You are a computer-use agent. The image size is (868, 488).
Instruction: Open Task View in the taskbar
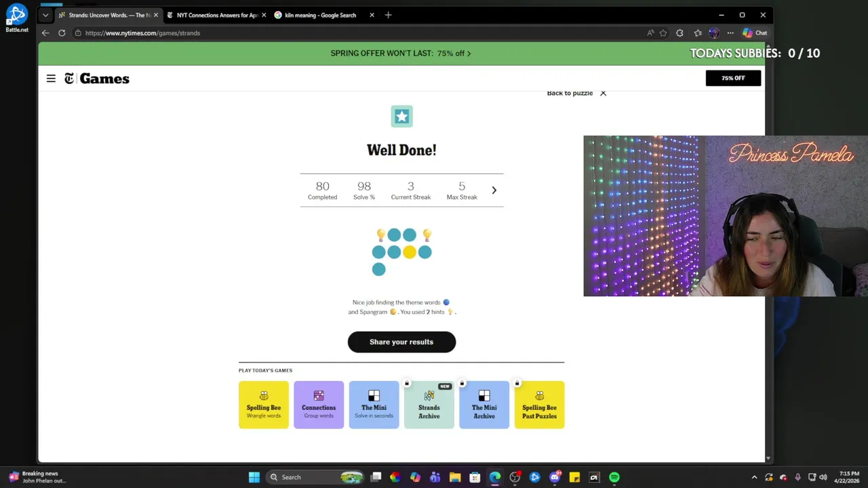pos(376,477)
